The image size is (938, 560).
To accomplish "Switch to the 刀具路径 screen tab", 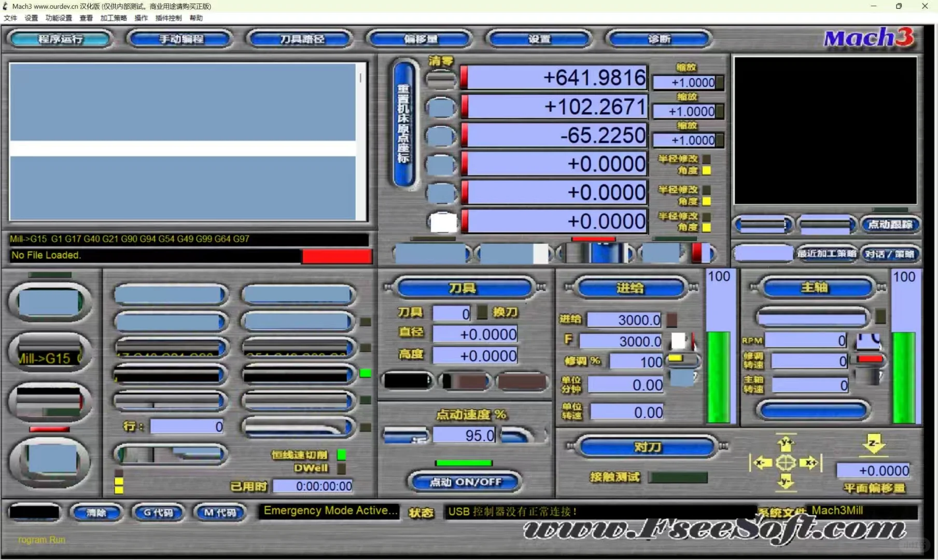I will tap(301, 39).
